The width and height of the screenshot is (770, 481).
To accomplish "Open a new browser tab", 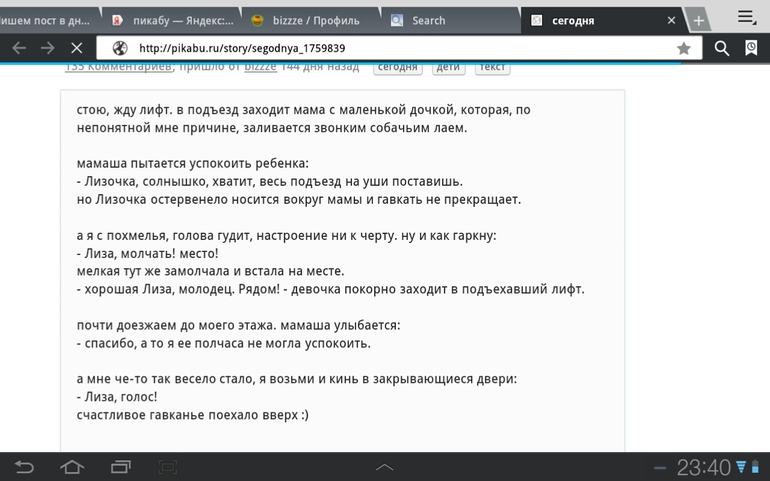I will 698,21.
